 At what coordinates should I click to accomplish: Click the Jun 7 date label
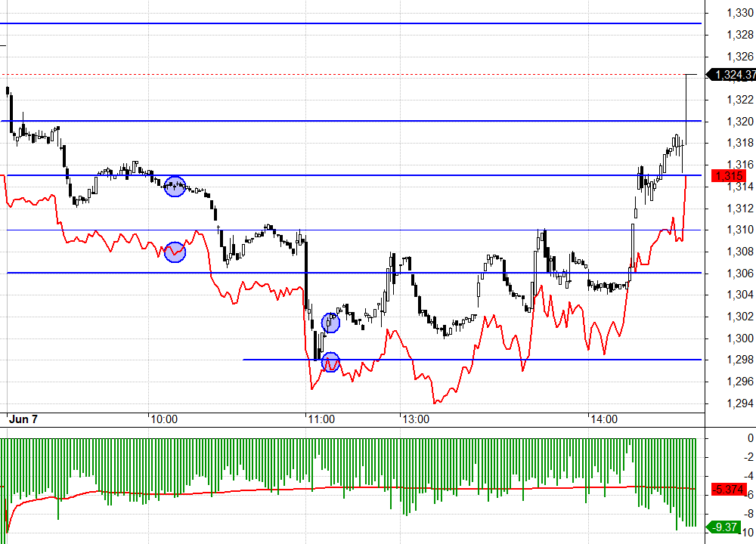click(x=23, y=419)
